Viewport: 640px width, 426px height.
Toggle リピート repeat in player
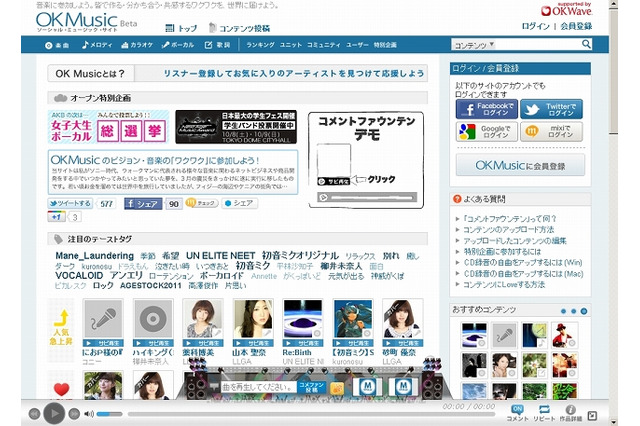click(x=544, y=413)
